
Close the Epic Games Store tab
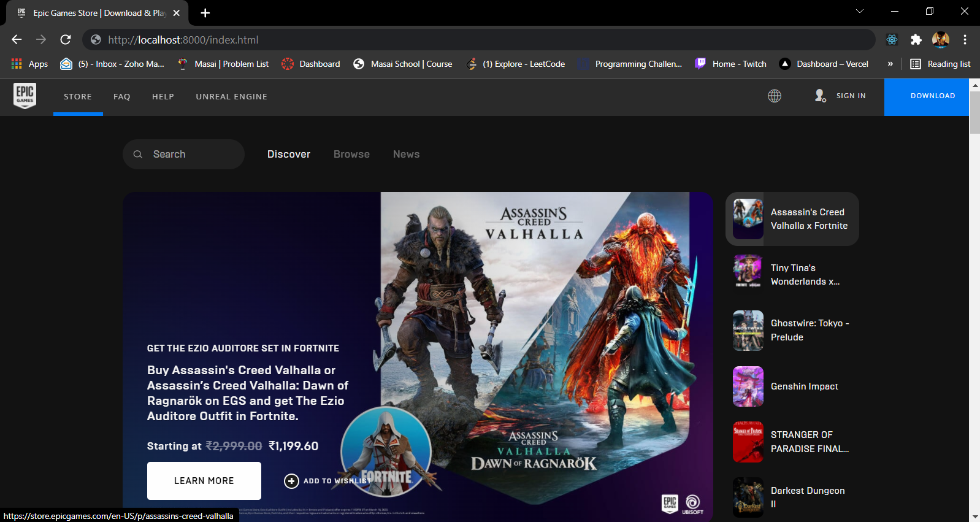tap(177, 13)
